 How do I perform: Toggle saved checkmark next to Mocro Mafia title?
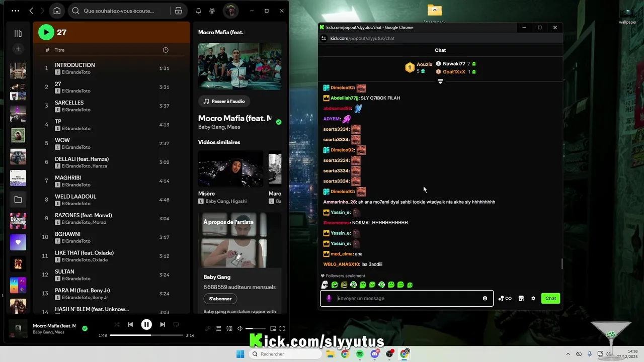279,122
